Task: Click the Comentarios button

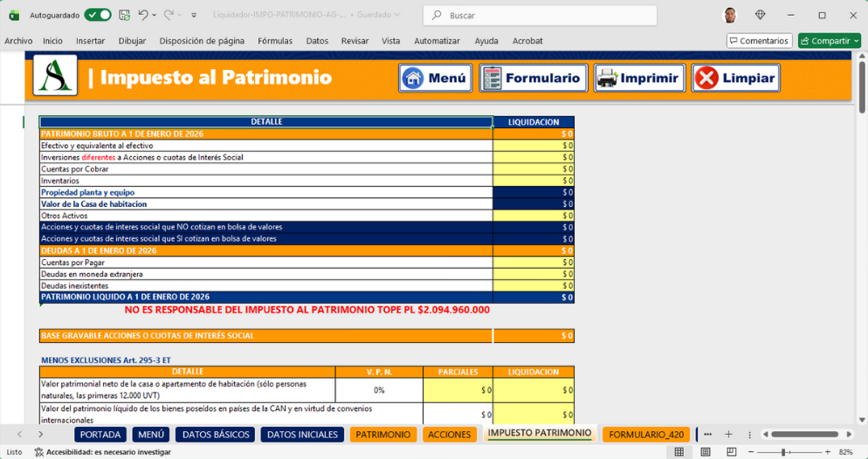Action: tap(759, 41)
